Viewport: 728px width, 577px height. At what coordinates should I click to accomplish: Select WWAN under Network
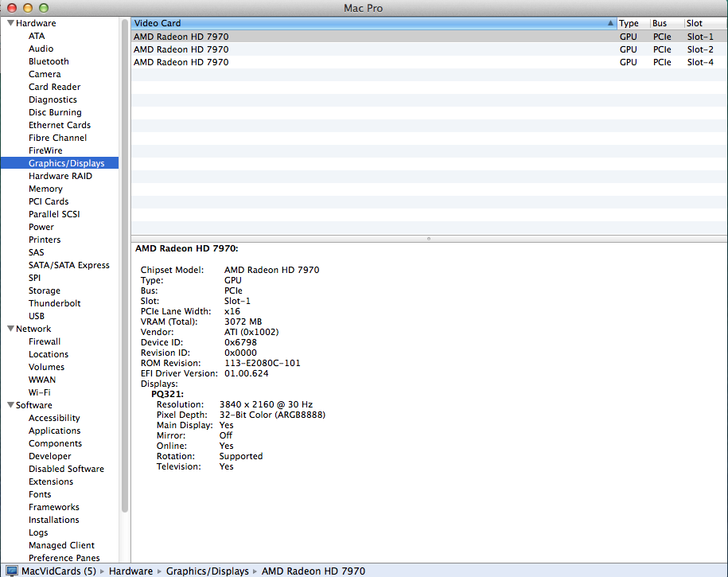click(x=42, y=380)
